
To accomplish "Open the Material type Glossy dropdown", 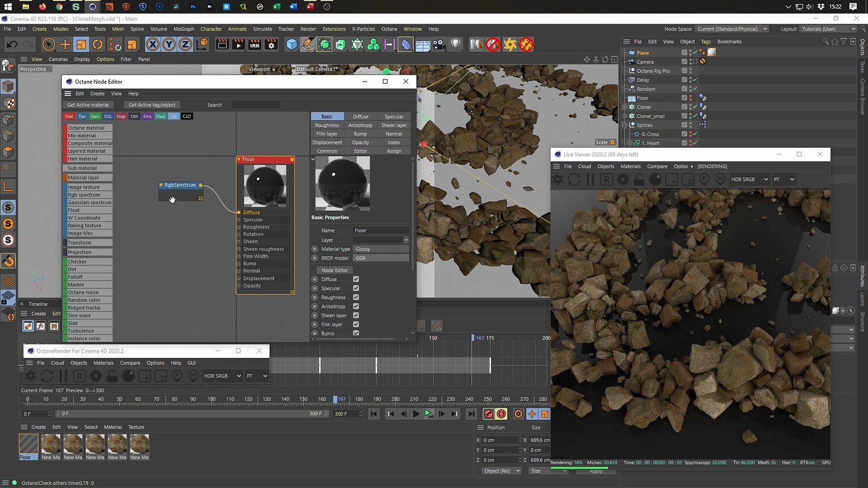I will (380, 249).
